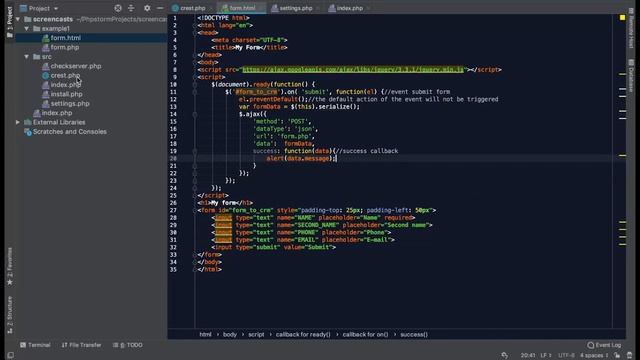This screenshot has height=360, width=640.
Task: Expand External Libraries node
Action: click(x=18, y=122)
